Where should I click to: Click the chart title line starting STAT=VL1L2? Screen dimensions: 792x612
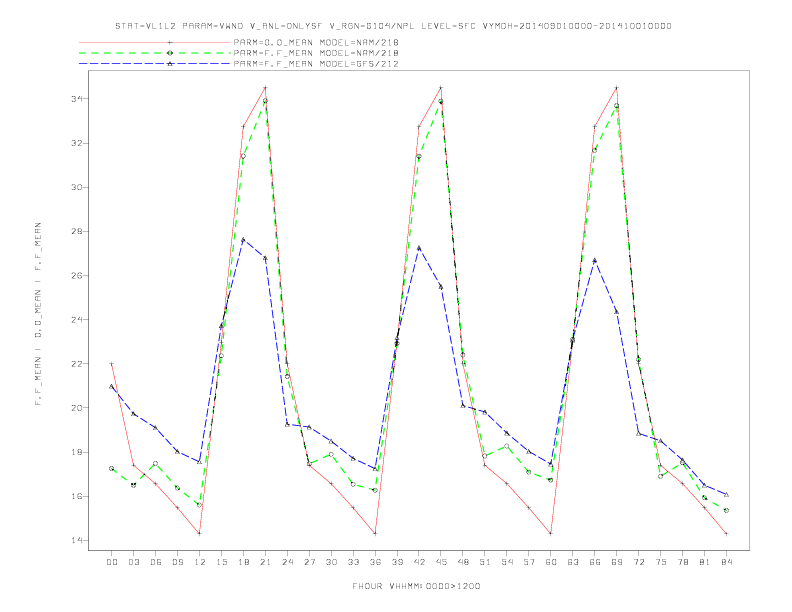tap(393, 26)
